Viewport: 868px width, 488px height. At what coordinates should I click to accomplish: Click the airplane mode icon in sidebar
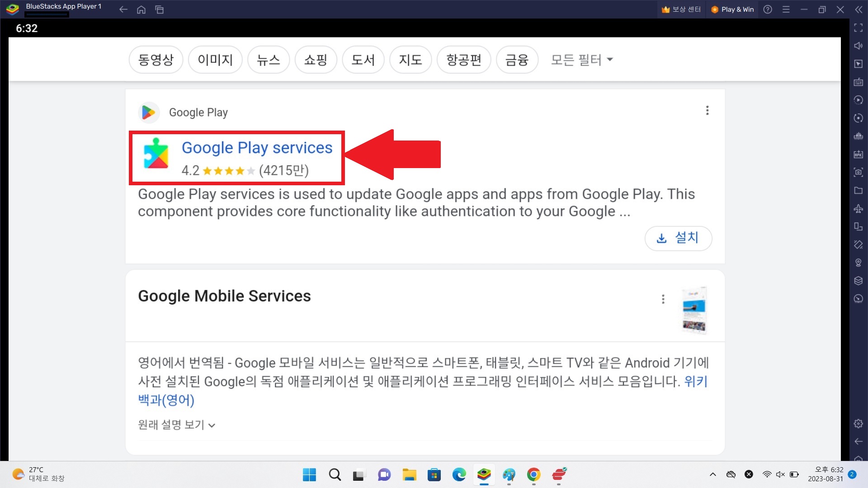click(x=859, y=209)
